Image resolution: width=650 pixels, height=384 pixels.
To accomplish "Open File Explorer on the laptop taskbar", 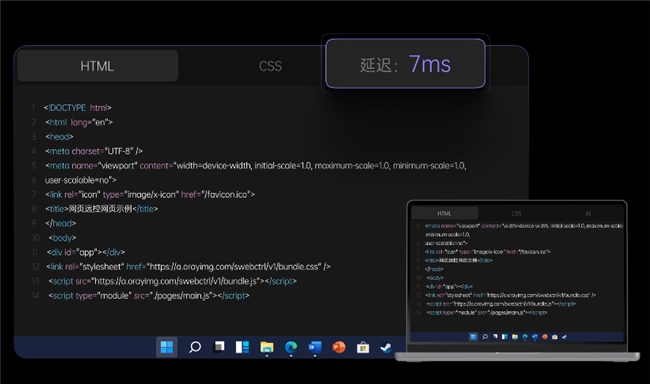I will point(515,337).
